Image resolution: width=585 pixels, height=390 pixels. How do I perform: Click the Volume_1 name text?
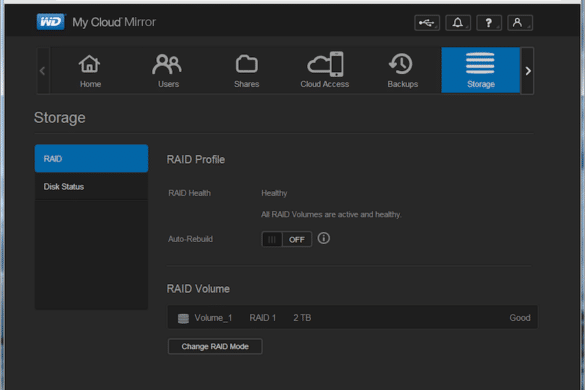click(213, 318)
